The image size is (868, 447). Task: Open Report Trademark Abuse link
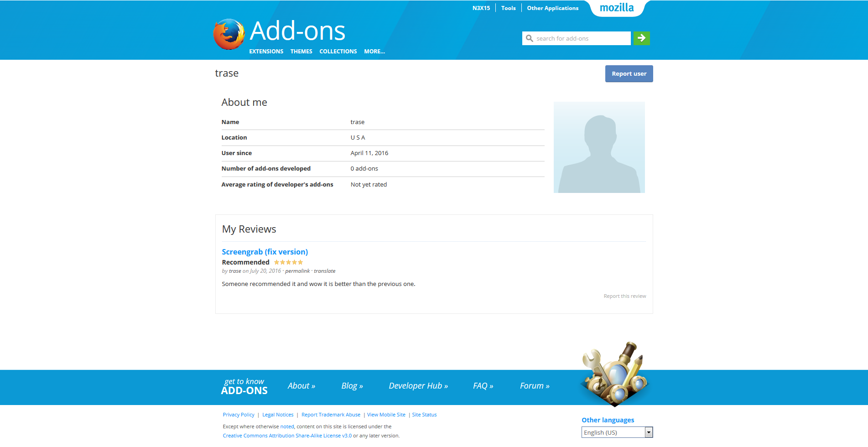click(x=331, y=415)
